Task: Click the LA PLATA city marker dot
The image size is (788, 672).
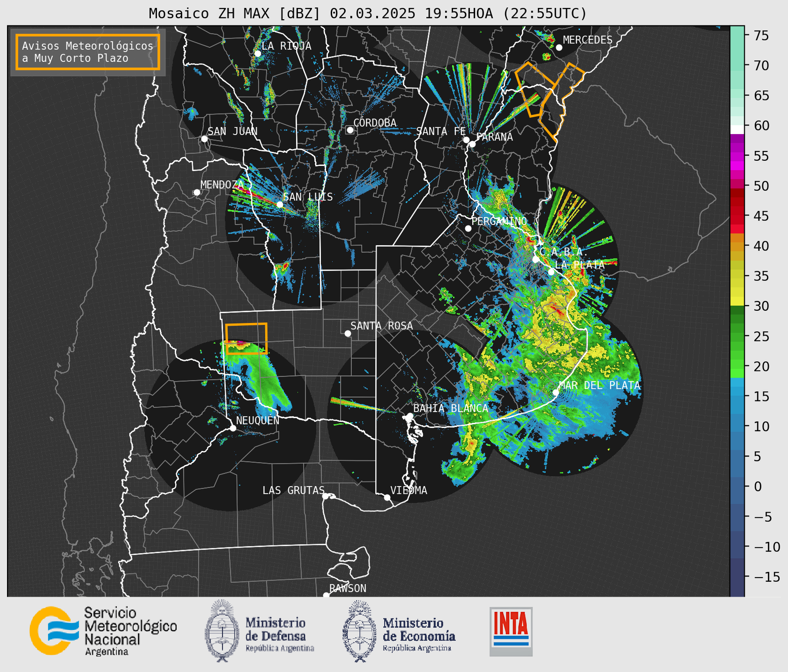Action: (551, 272)
